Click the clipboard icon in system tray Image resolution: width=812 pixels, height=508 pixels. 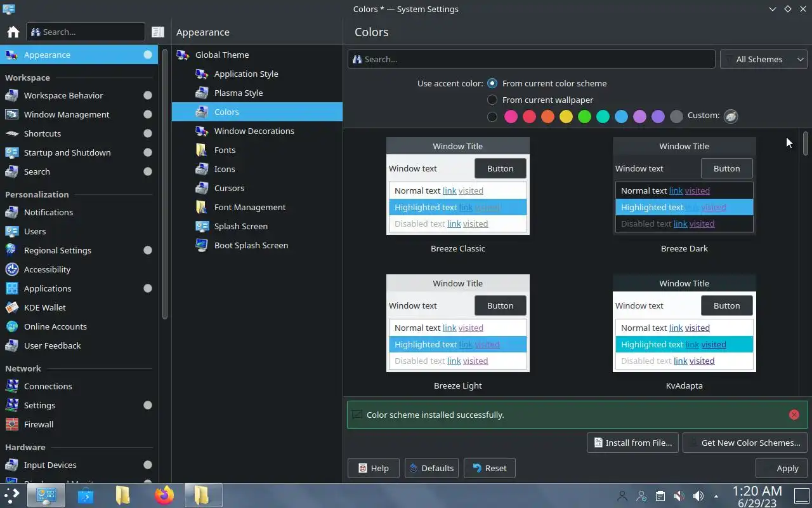coord(660,496)
